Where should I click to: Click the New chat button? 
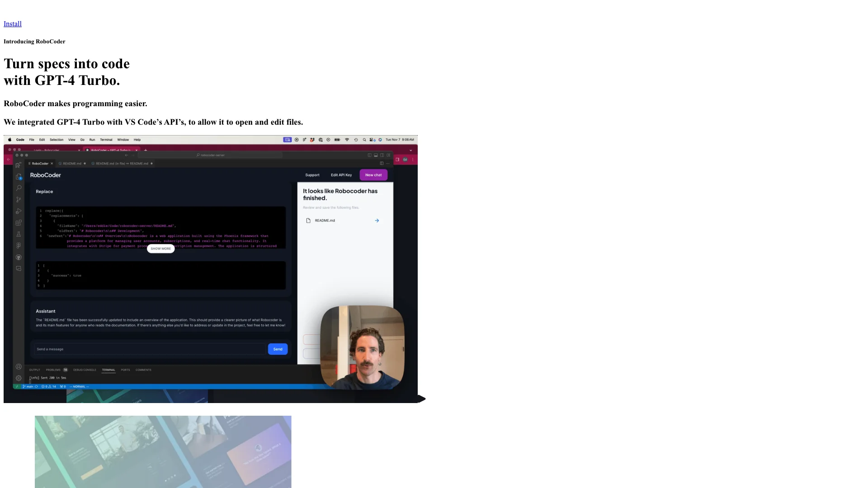(x=373, y=175)
